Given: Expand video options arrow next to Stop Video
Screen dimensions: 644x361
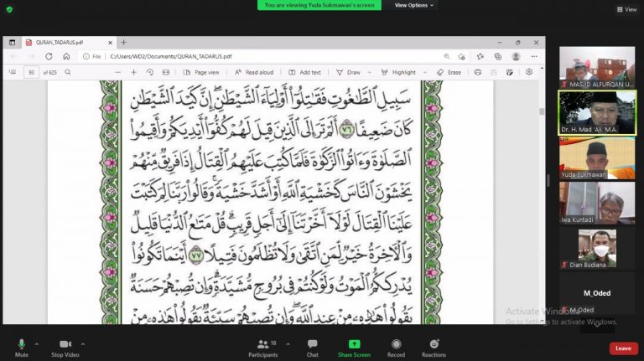Looking at the screenshot, I should click(x=83, y=344).
